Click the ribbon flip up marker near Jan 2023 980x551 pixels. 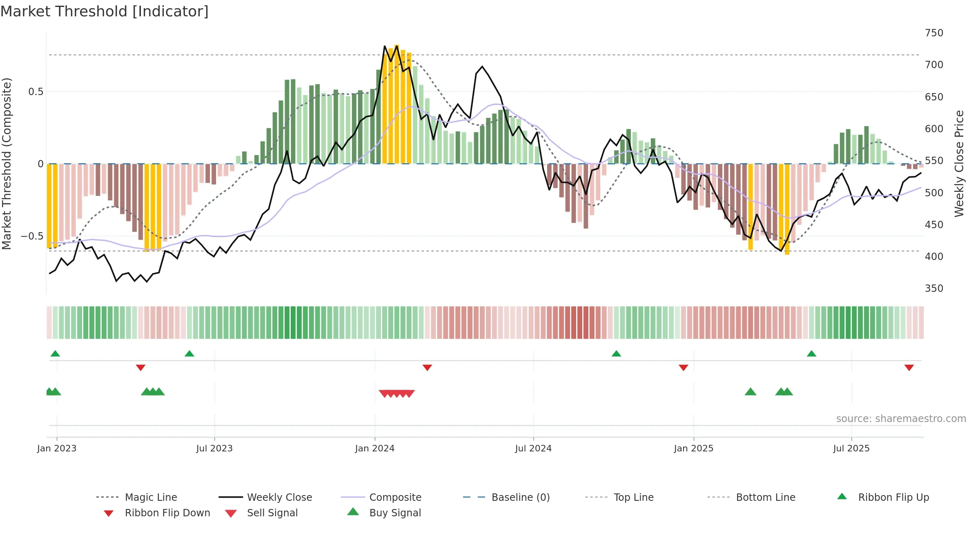coord(55,353)
